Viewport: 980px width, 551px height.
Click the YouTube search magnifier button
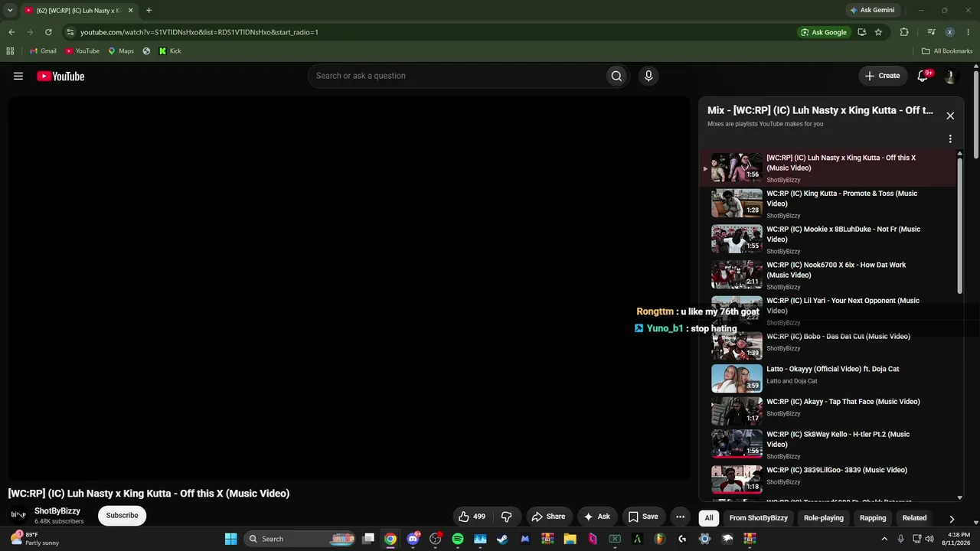(616, 76)
